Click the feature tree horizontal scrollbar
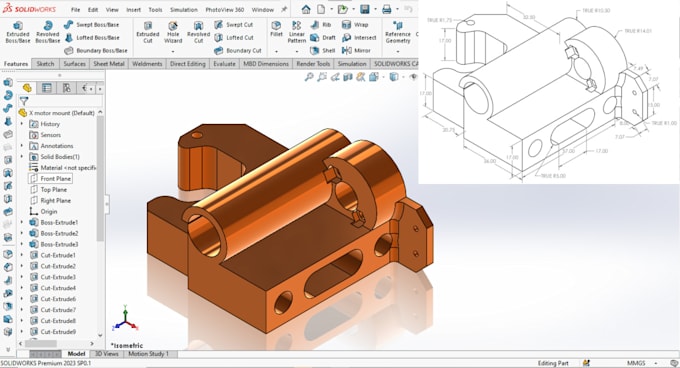Image resolution: width=680 pixels, height=368 pixels. click(41, 344)
